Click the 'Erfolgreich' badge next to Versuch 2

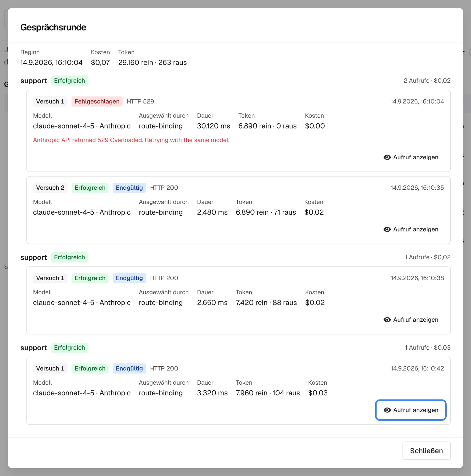(90, 188)
